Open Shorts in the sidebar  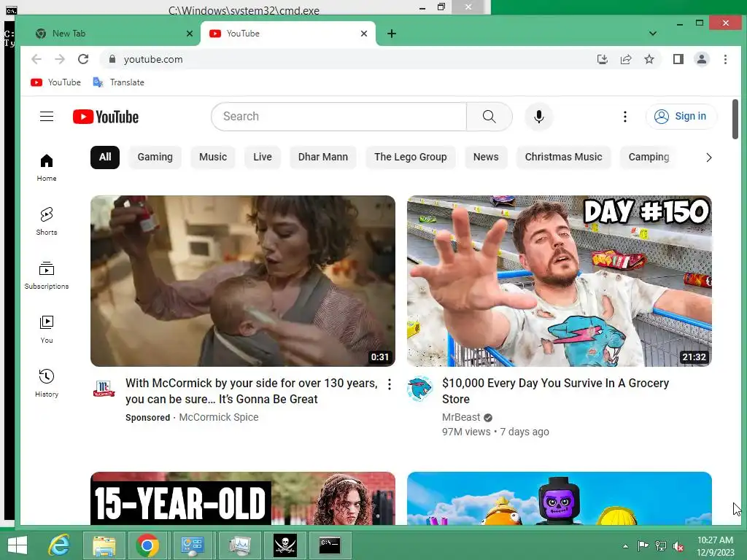pos(47,222)
